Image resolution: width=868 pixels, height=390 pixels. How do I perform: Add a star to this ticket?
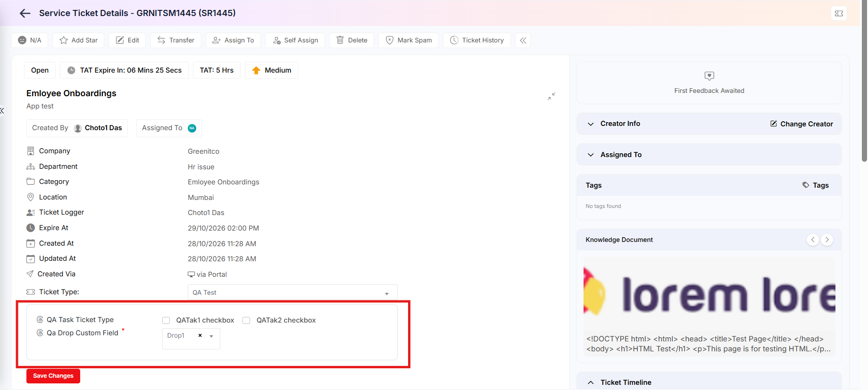[78, 40]
